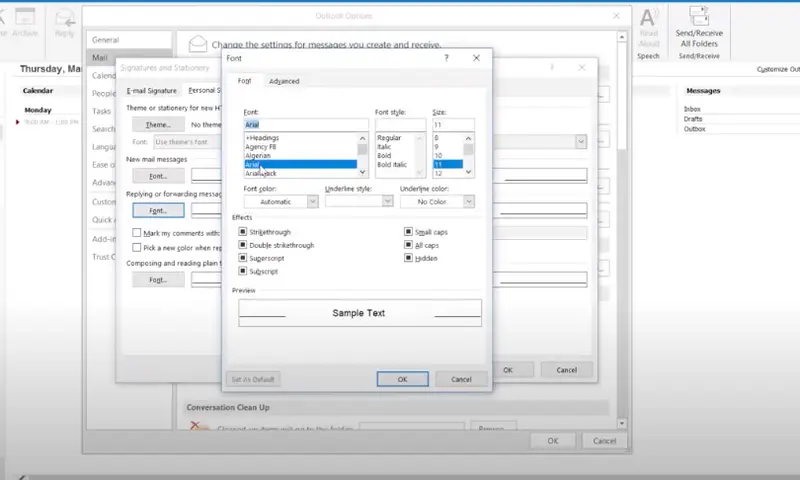Close the Signatures and Stationery dialog
Viewport: 800px width, 480px height.
582,67
